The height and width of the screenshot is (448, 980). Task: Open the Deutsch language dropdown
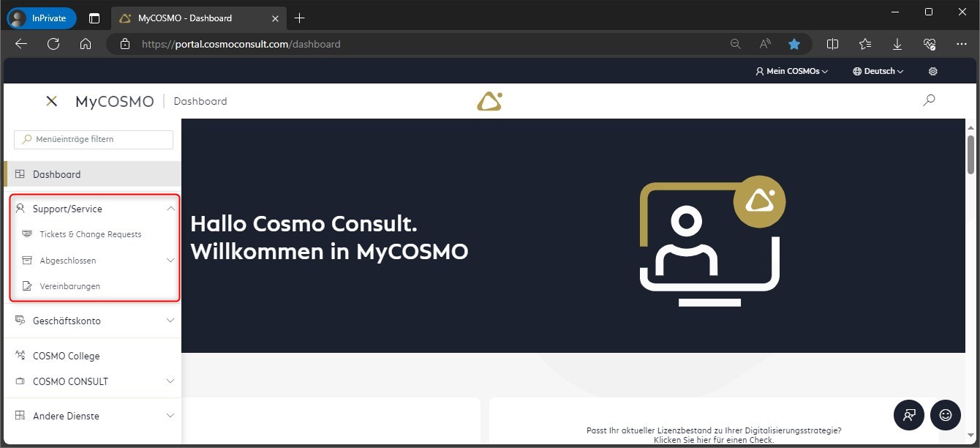click(x=878, y=70)
